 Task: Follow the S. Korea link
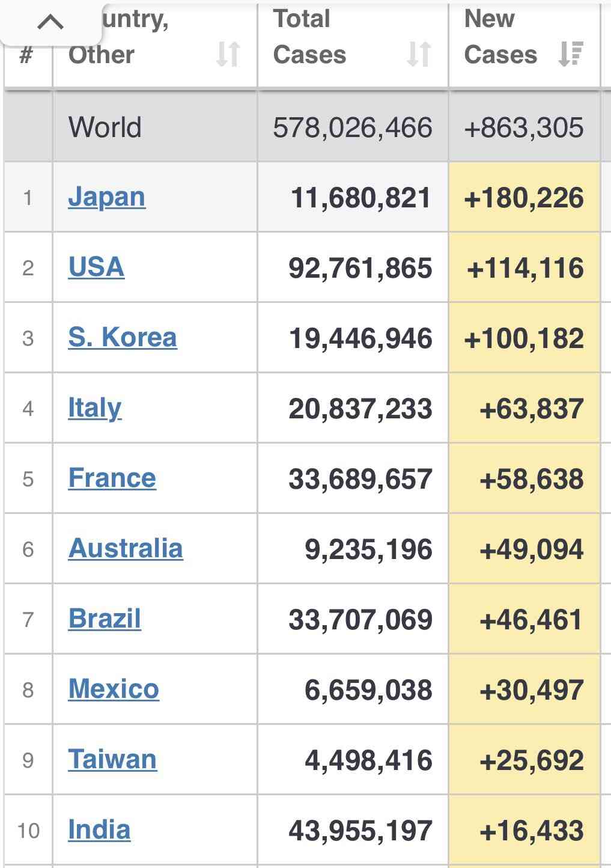click(x=123, y=337)
